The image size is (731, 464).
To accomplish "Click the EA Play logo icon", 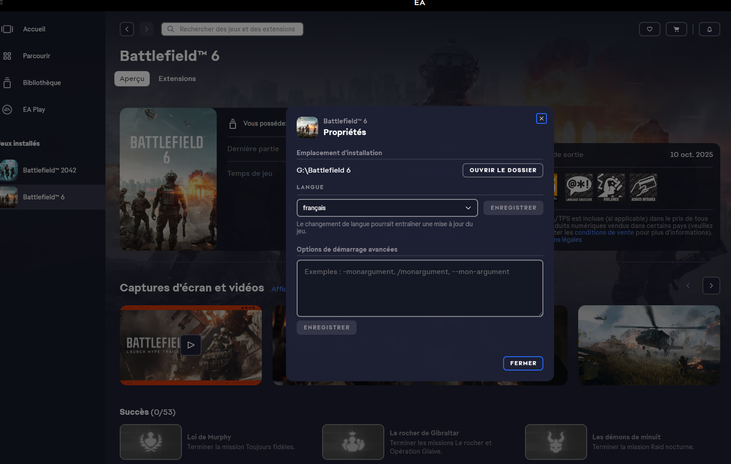I will click(8, 110).
